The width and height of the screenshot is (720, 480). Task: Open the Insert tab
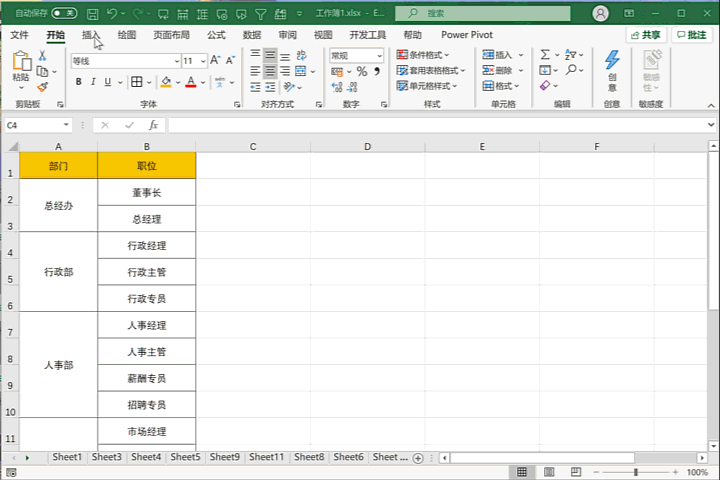[91, 35]
